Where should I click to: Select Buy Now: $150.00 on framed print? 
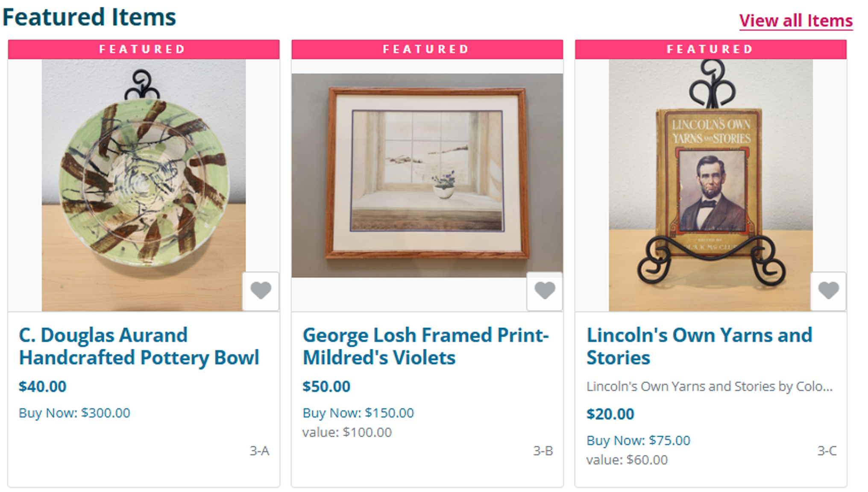tap(358, 413)
